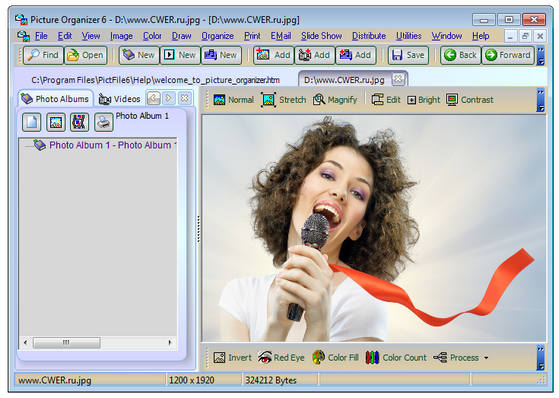Go Back using the Back button
This screenshot has width=559, height=398.
click(x=461, y=55)
